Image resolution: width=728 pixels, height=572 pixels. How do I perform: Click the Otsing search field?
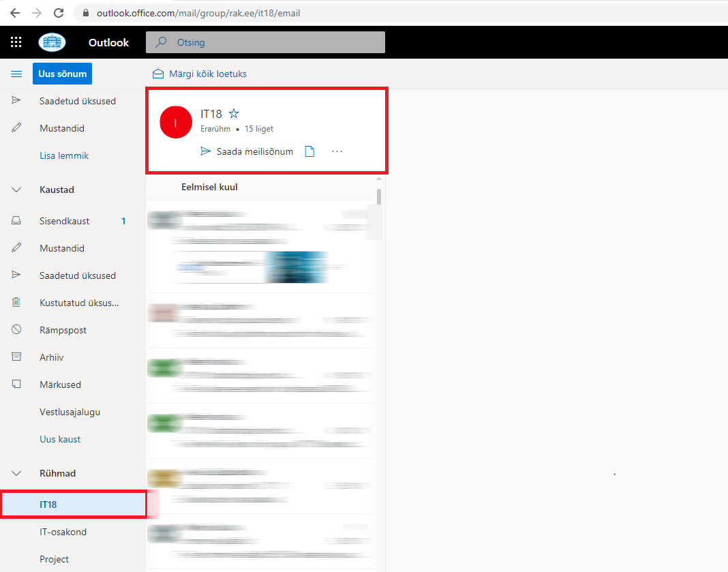[x=273, y=42]
